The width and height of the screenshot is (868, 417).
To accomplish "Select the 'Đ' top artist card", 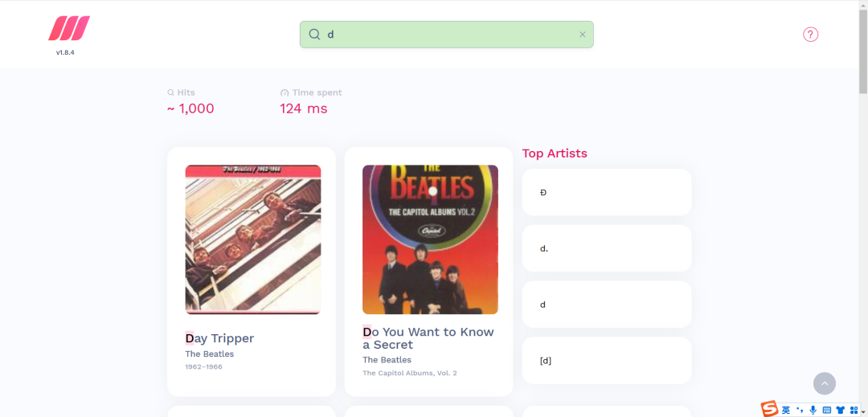I will tap(607, 193).
